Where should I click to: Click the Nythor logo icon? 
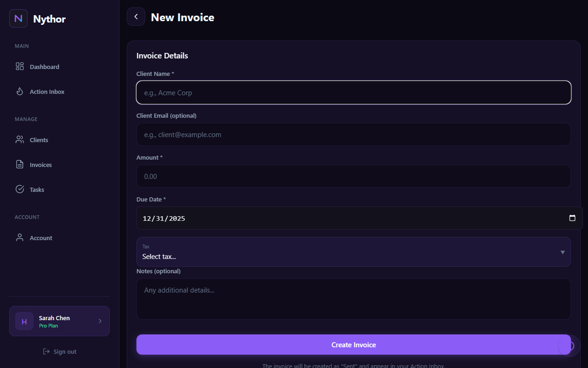tap(18, 18)
